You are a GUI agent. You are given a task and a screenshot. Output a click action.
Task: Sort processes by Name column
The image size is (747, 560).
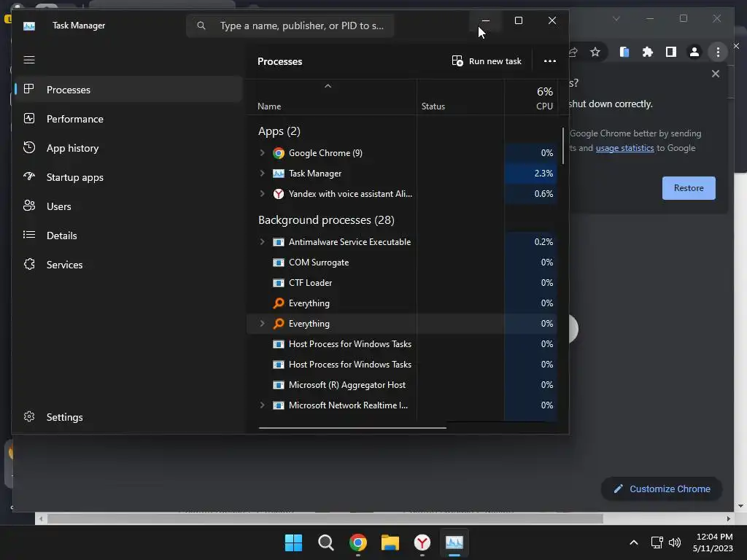tap(331, 98)
